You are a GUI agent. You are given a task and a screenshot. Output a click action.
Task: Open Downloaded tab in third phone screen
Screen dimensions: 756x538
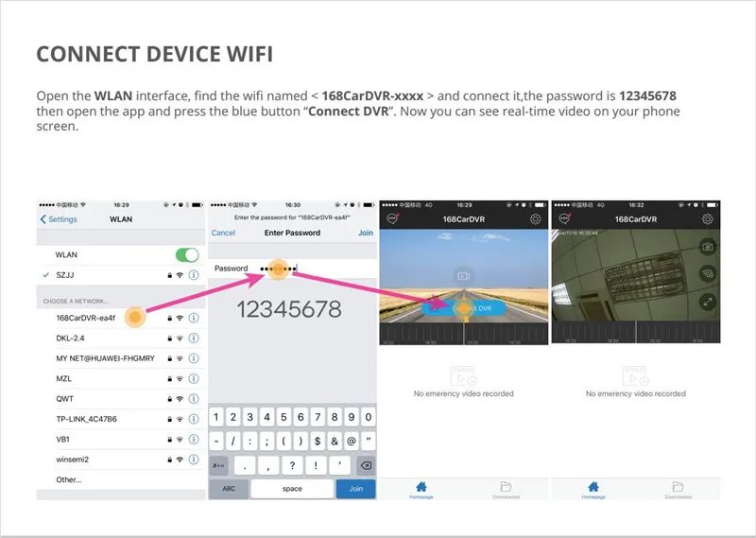[x=506, y=489]
